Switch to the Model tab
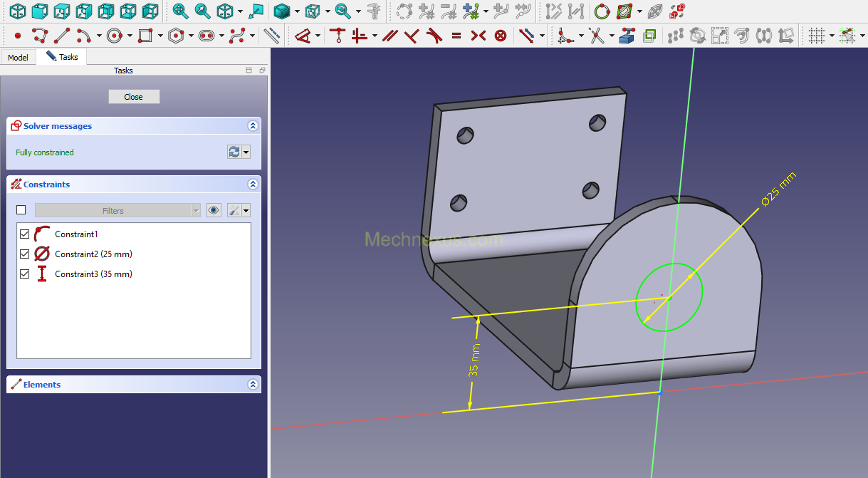 [x=18, y=57]
